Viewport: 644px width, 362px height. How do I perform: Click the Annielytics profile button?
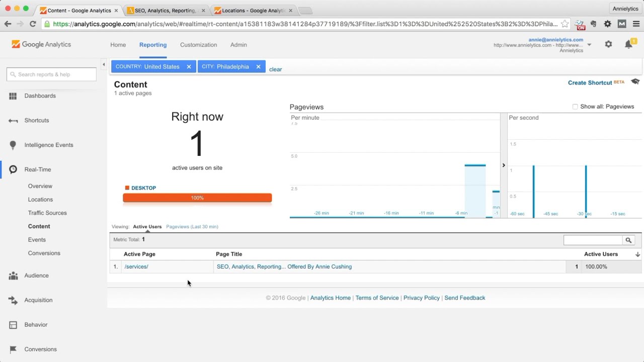625,9
